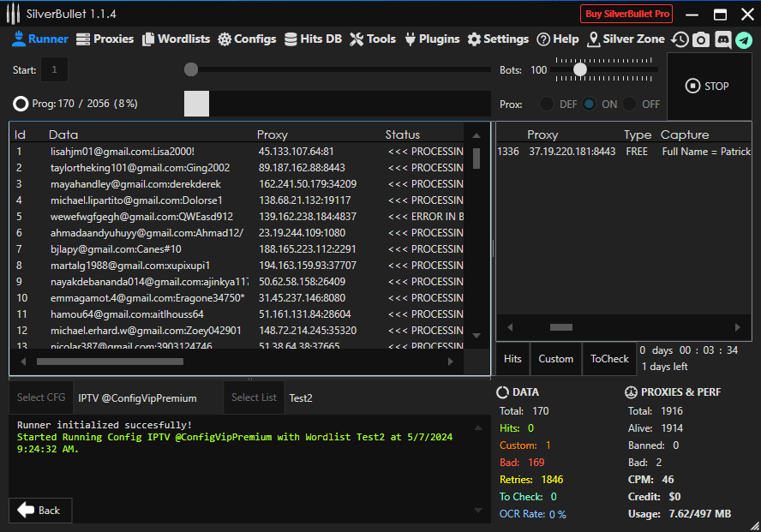
Task: Open the Plugins section
Action: pos(432,39)
